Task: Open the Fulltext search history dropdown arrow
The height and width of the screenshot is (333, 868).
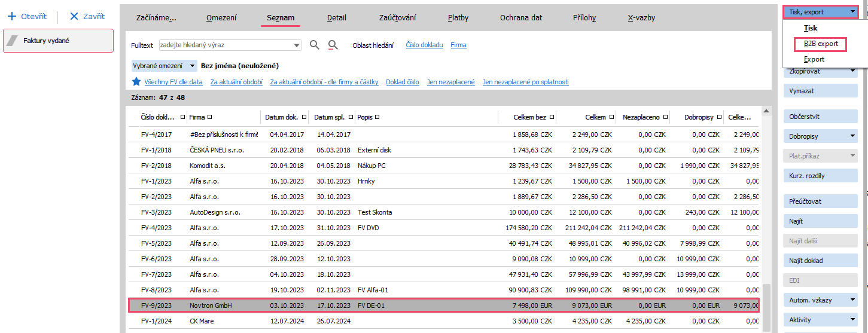Action: pos(297,45)
